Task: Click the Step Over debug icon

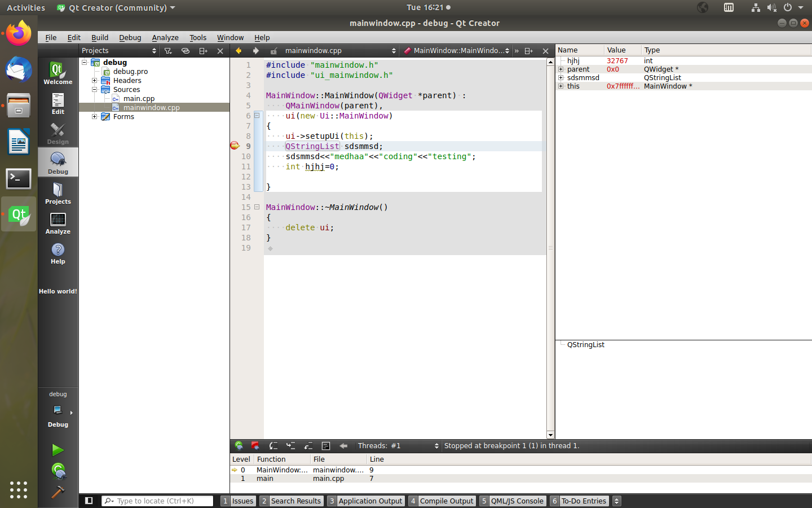Action: coord(273,446)
